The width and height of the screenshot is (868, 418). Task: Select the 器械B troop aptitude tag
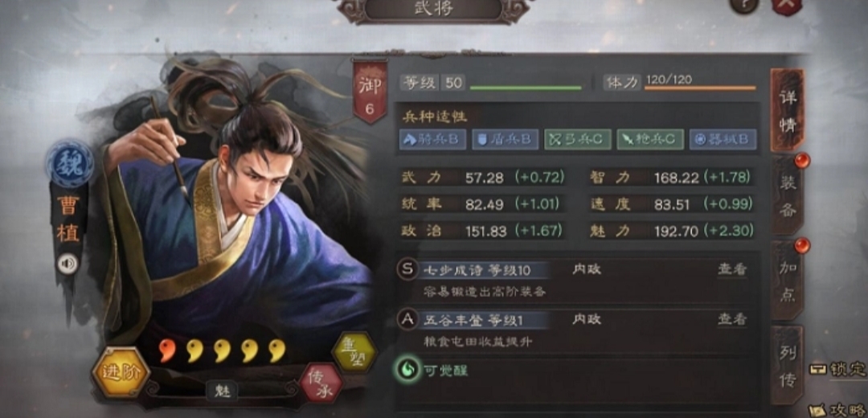coord(723,139)
